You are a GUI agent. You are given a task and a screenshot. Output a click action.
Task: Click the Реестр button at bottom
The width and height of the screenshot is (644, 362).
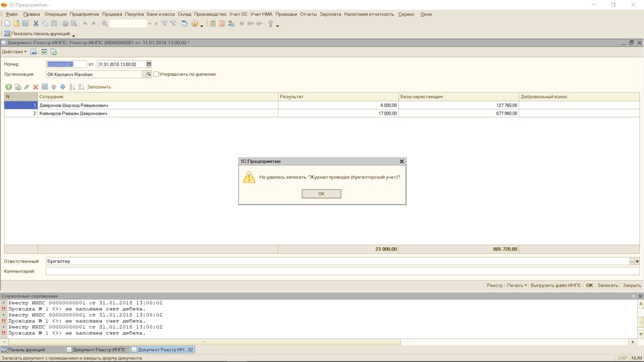coord(495,285)
